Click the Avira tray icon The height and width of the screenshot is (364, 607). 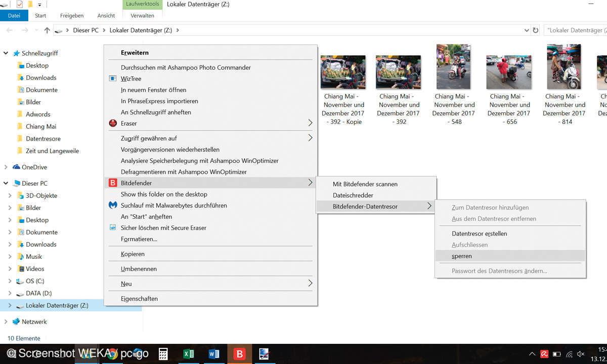pos(545,354)
